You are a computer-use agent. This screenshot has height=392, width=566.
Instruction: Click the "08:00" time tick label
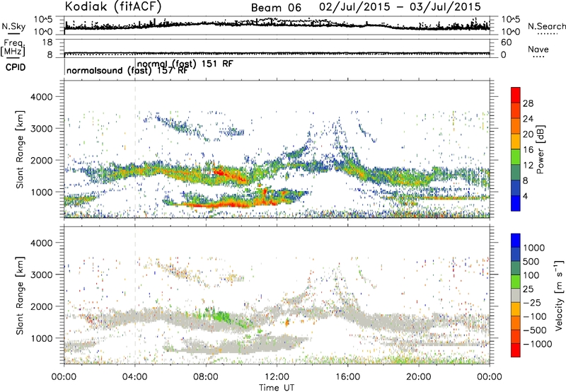[x=206, y=377]
